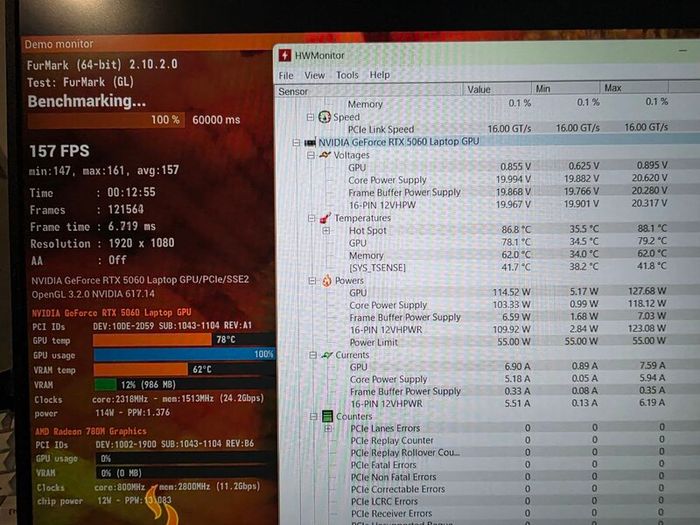The width and height of the screenshot is (700, 525).
Task: Click the Max column header
Action: (634, 88)
